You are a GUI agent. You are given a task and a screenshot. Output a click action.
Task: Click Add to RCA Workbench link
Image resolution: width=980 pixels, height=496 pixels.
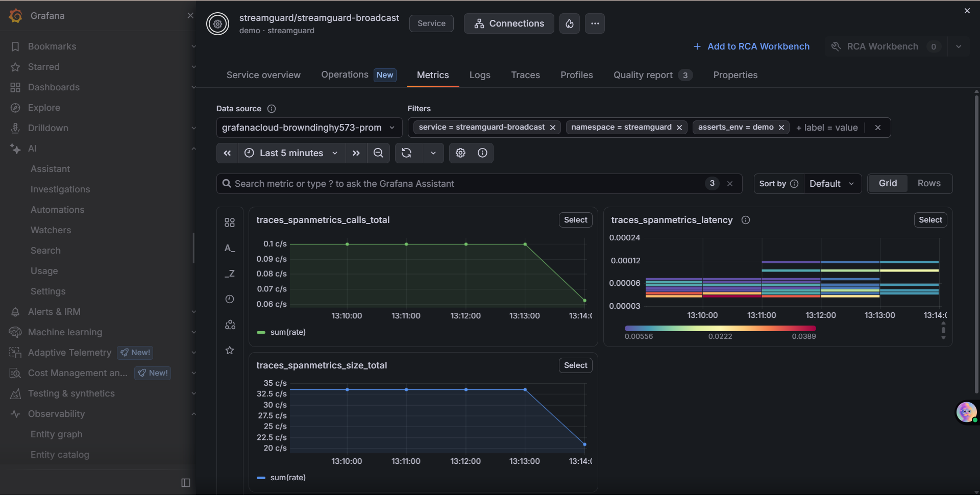click(751, 46)
